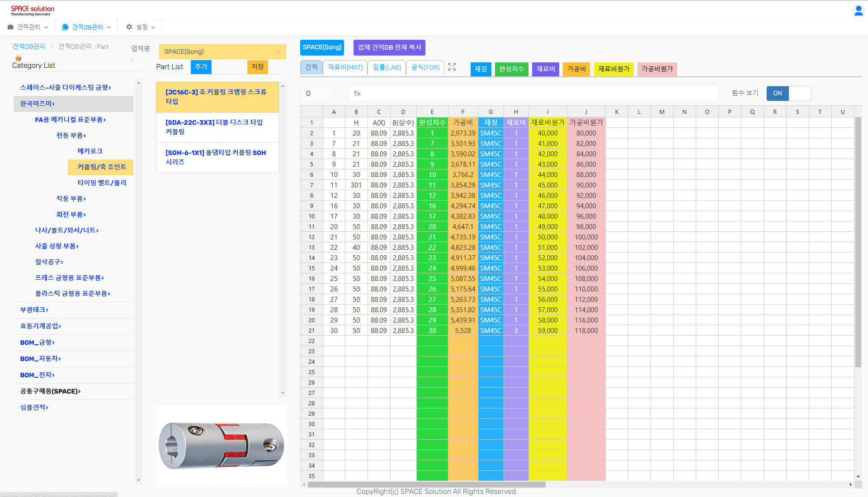
Task: Click the user profile avatar icon
Action: click(858, 10)
